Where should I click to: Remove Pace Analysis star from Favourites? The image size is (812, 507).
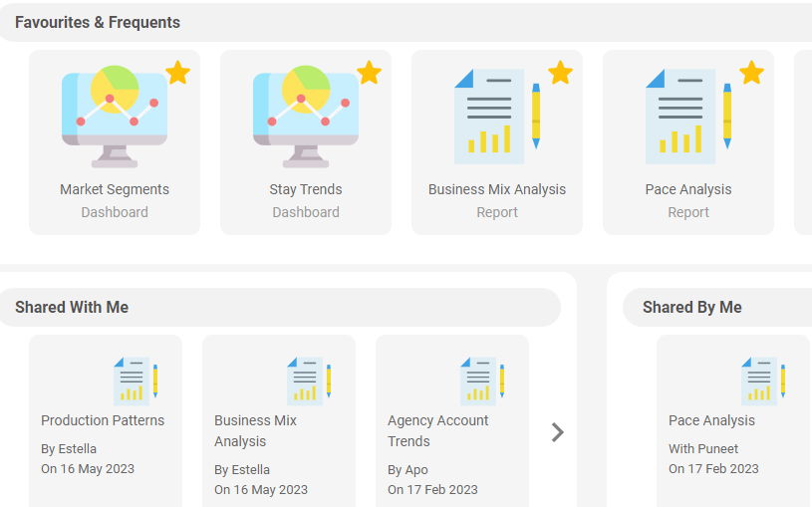coord(752,73)
